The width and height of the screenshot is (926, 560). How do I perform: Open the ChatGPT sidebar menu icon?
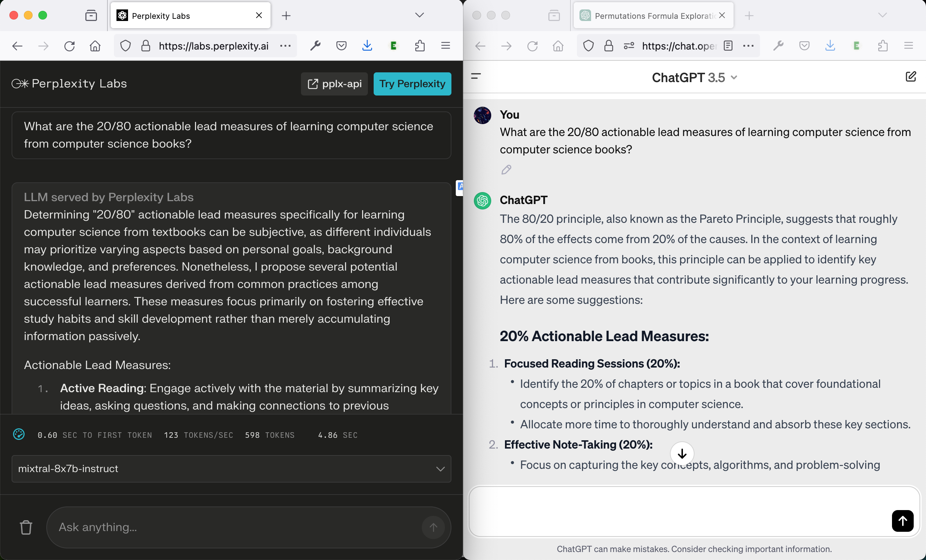tap(476, 77)
